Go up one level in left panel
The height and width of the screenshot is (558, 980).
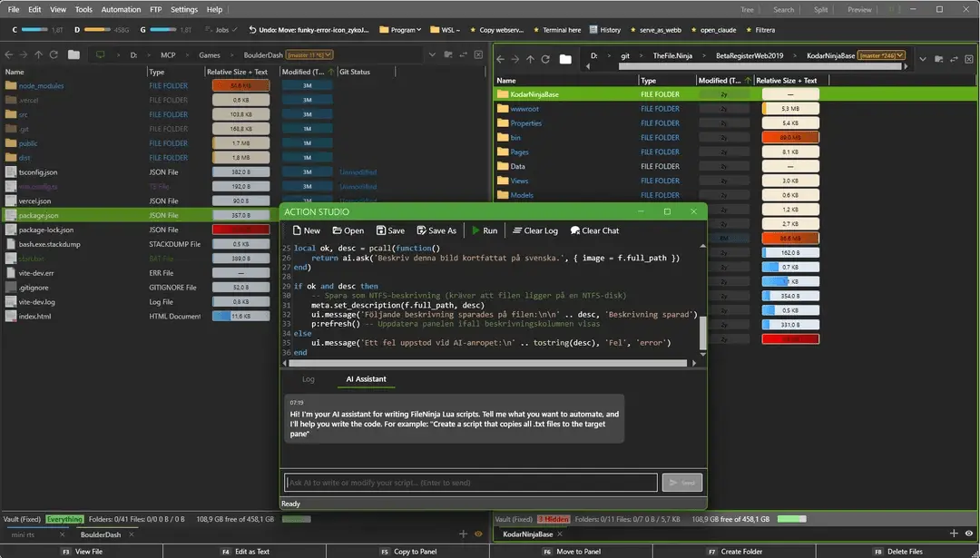[x=39, y=55]
